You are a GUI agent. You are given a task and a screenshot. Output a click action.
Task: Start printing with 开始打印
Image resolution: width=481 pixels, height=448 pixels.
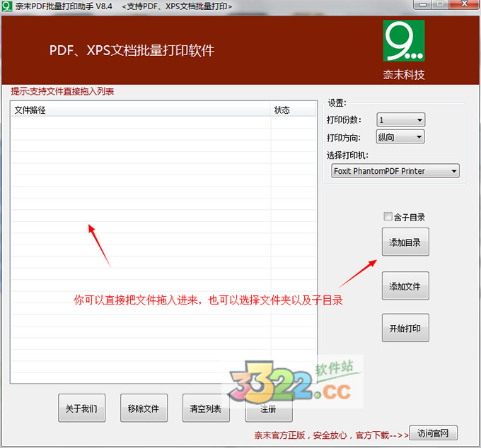pyautogui.click(x=405, y=328)
